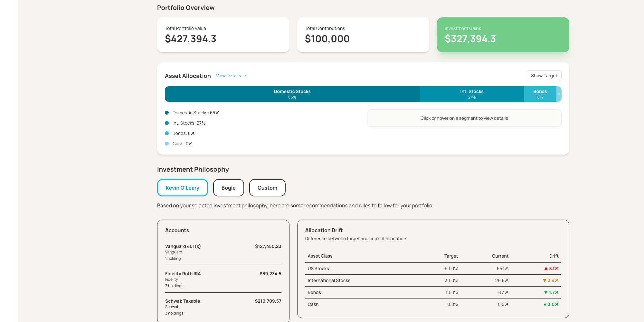Select the Domestic Stocks bar segment
Image resolution: width=644 pixels, height=322 pixels.
pos(292,94)
